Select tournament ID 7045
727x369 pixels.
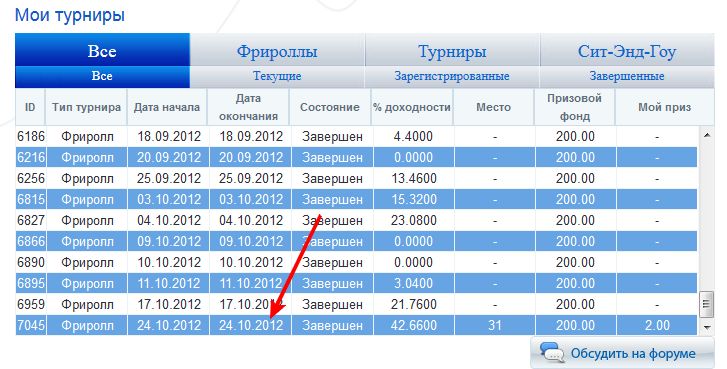(x=31, y=325)
